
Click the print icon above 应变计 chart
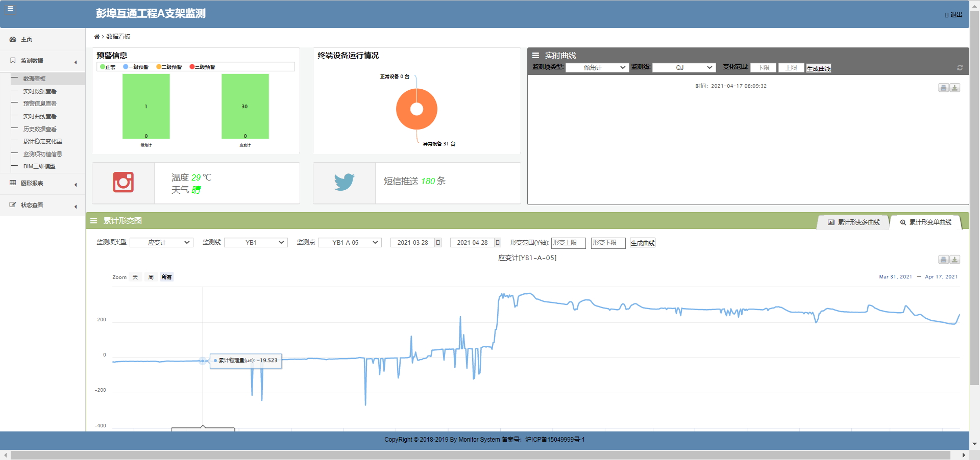point(943,260)
